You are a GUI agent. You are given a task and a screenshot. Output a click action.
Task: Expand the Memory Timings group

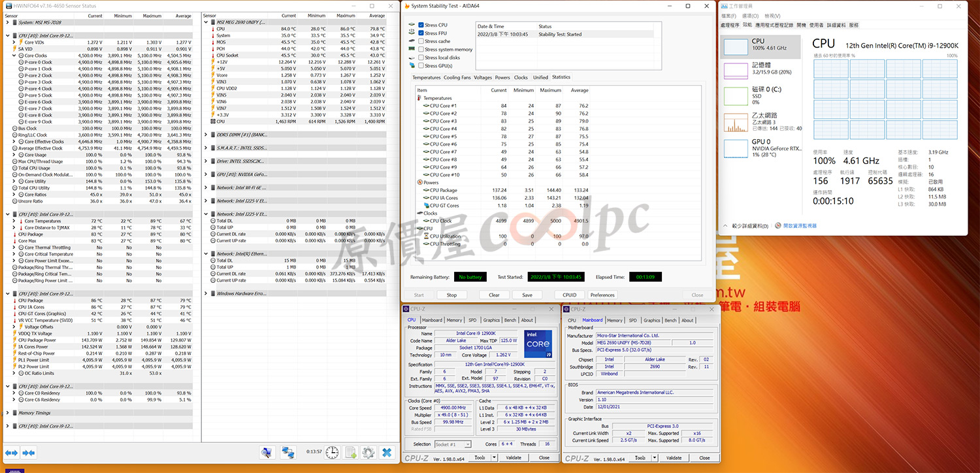click(8, 413)
